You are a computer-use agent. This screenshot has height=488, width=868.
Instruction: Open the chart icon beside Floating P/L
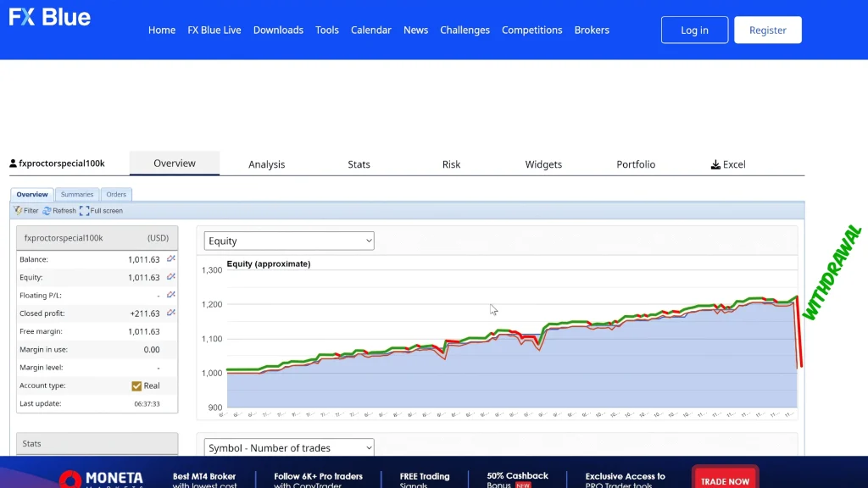point(170,295)
